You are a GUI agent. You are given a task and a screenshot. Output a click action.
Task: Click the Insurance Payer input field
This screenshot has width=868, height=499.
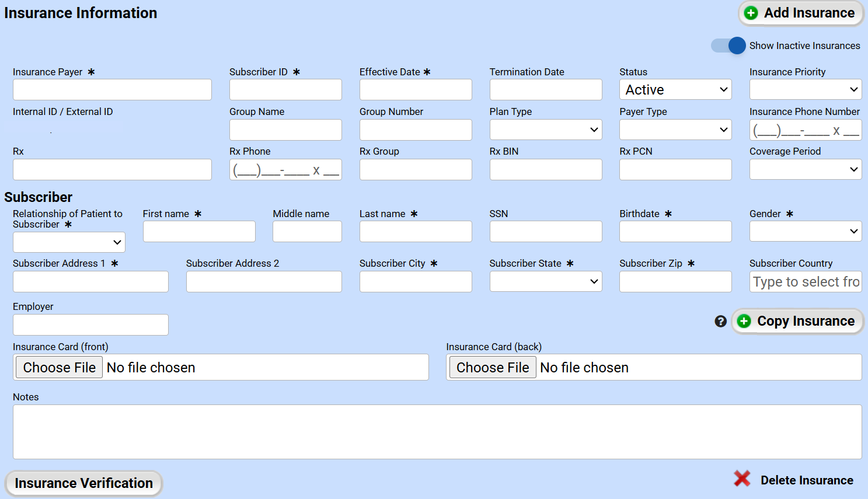tap(112, 90)
